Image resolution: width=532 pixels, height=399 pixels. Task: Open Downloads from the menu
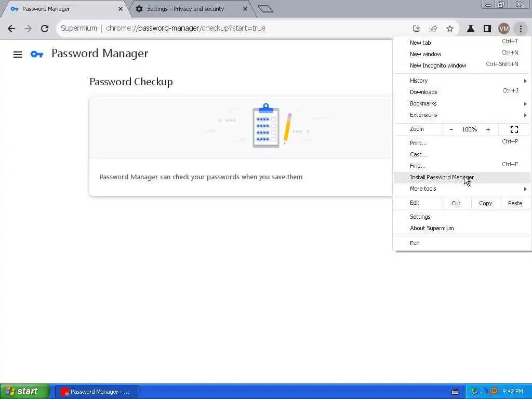coord(462,92)
